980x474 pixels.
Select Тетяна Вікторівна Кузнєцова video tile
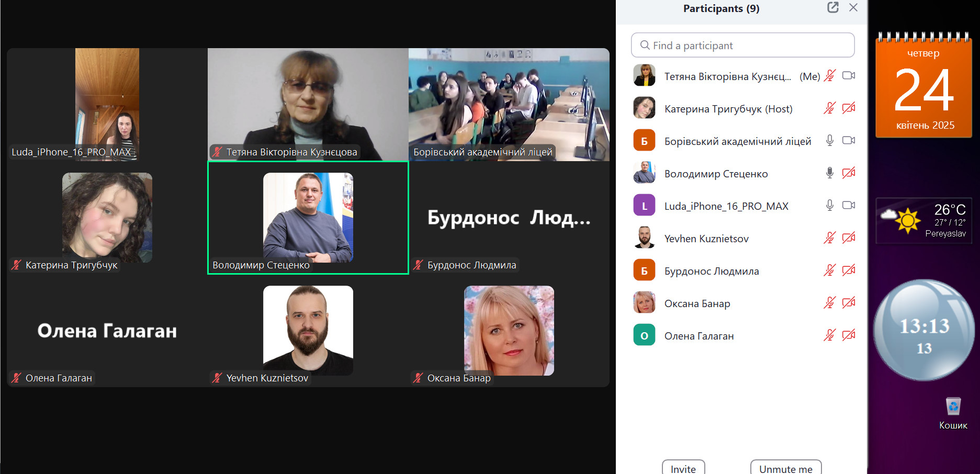coord(308,104)
